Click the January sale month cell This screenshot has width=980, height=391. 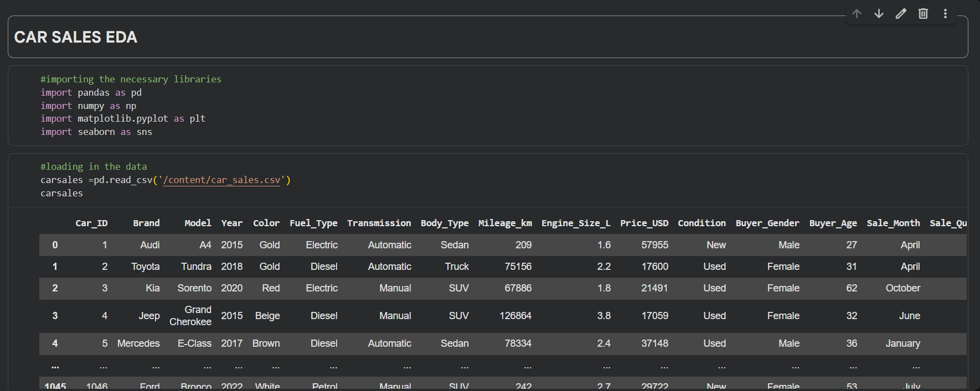[902, 343]
